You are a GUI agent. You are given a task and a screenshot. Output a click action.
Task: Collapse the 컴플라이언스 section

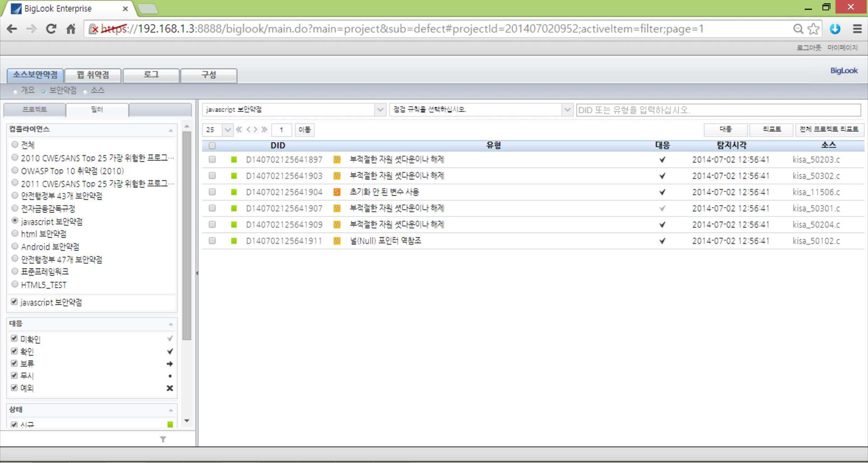coord(170,130)
